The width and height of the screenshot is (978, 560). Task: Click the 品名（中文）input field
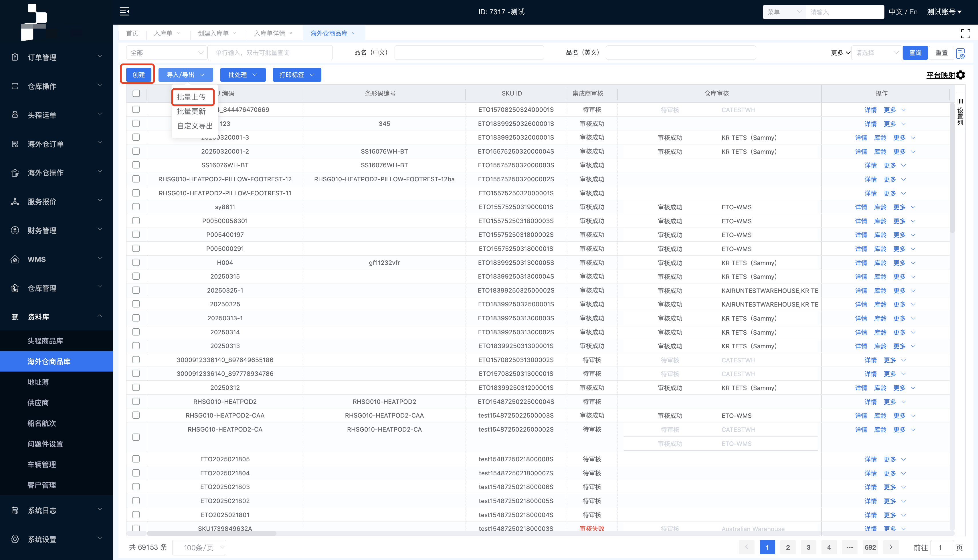tap(469, 53)
